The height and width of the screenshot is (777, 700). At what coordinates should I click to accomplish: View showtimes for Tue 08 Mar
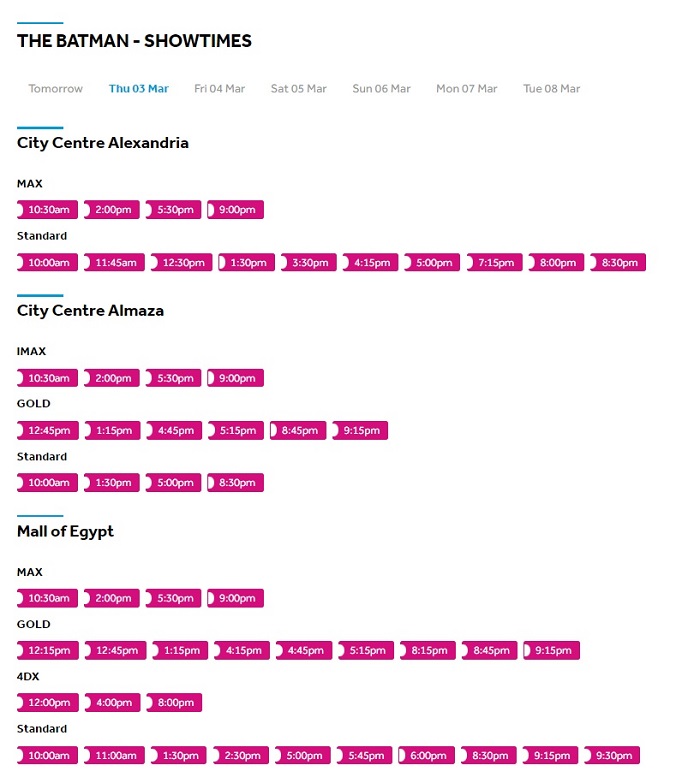551,89
